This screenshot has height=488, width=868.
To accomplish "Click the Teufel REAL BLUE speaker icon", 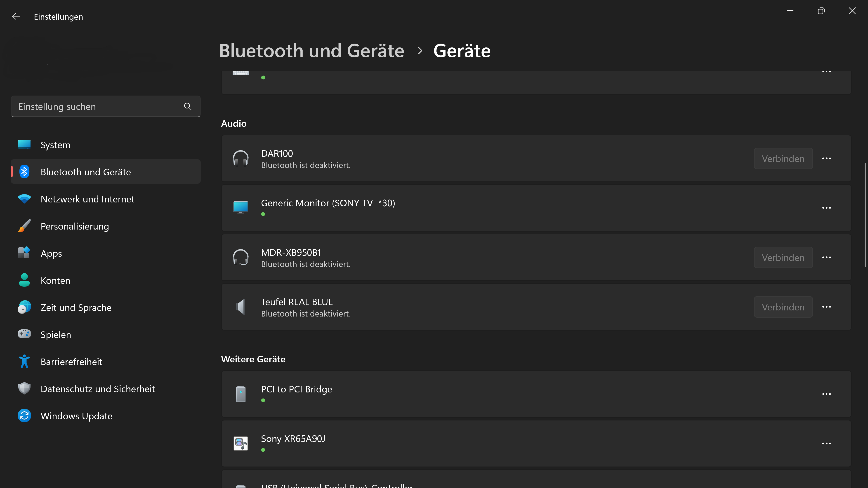I will 241,307.
